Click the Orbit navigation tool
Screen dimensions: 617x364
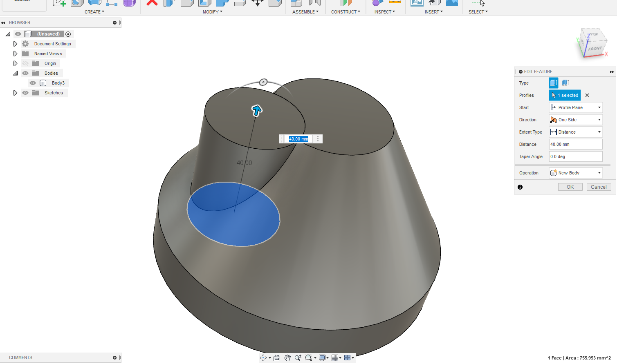click(x=263, y=358)
